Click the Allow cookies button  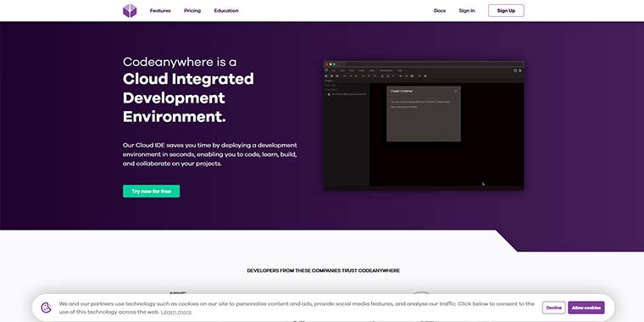point(586,308)
